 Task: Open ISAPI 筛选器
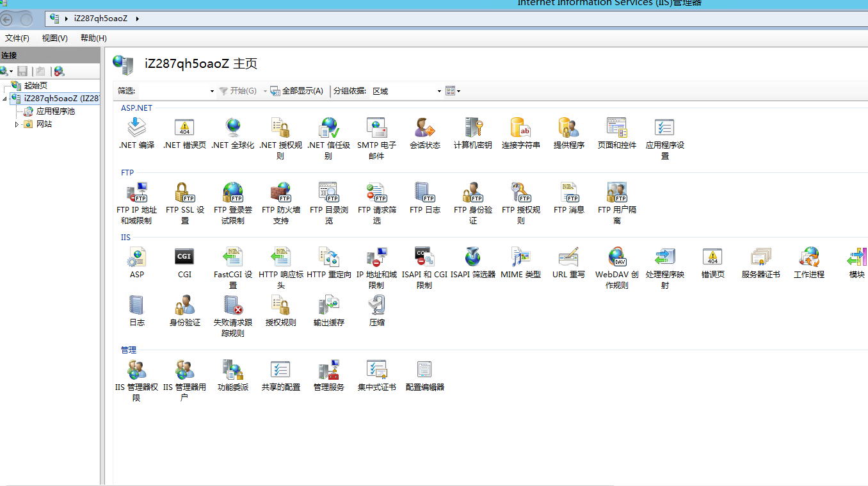(x=472, y=263)
